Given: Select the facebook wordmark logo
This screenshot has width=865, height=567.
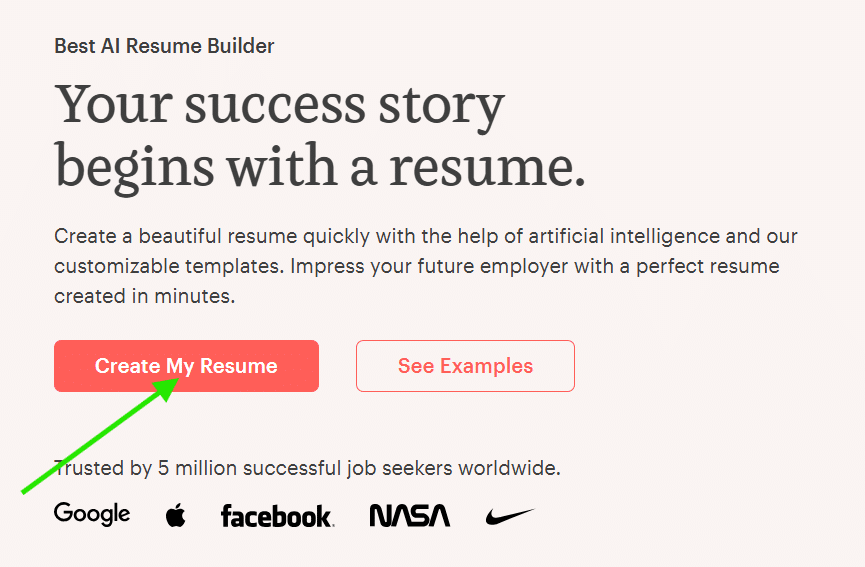Looking at the screenshot, I should (277, 516).
